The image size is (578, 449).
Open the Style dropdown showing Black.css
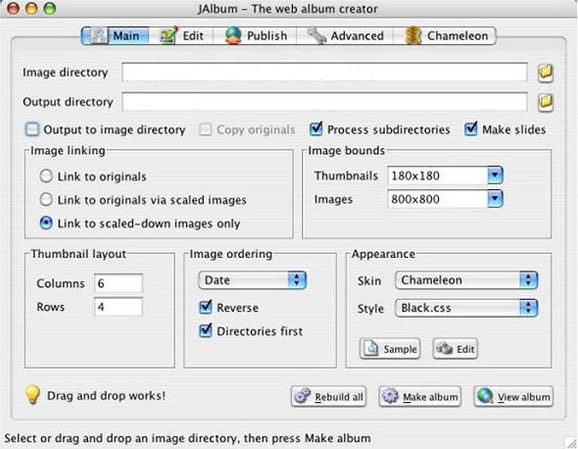pos(466,308)
